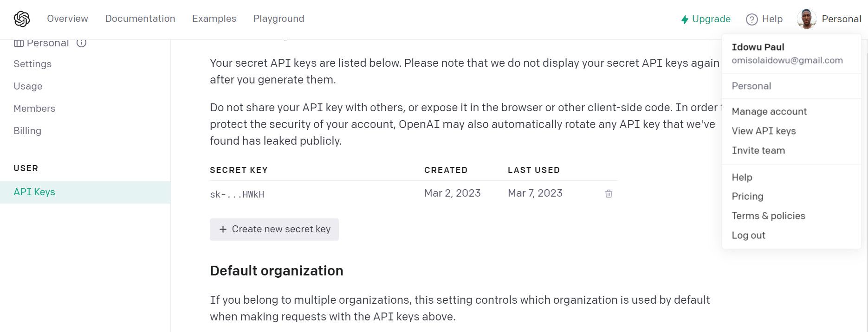
Task: Click the Upgrade lightning bolt icon
Action: point(685,19)
